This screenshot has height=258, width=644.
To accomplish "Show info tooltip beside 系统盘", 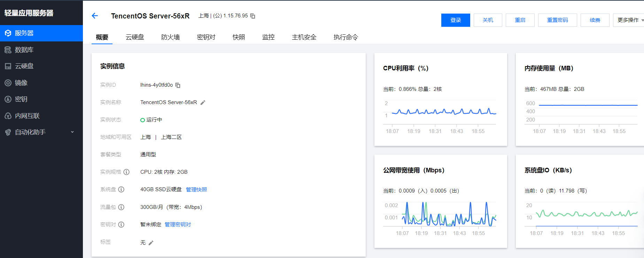I will [121, 189].
